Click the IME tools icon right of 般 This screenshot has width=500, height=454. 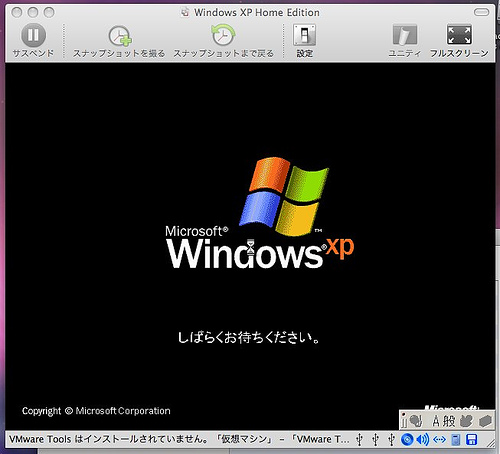466,421
